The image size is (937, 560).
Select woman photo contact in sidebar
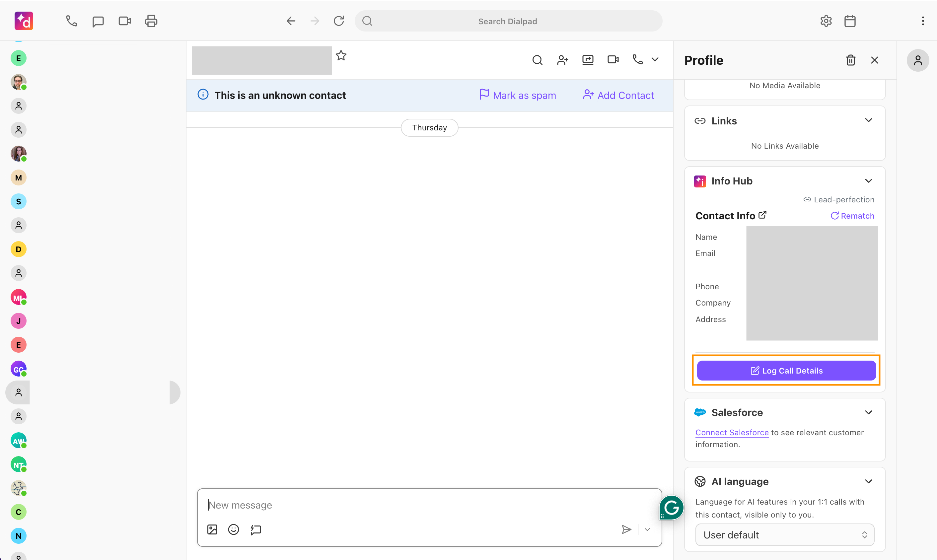pyautogui.click(x=19, y=154)
